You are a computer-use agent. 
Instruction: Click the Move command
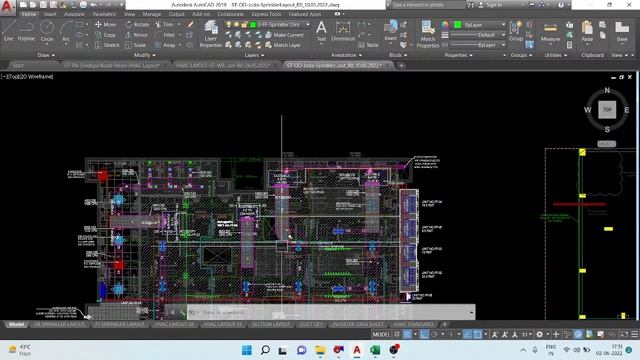pyautogui.click(x=105, y=24)
